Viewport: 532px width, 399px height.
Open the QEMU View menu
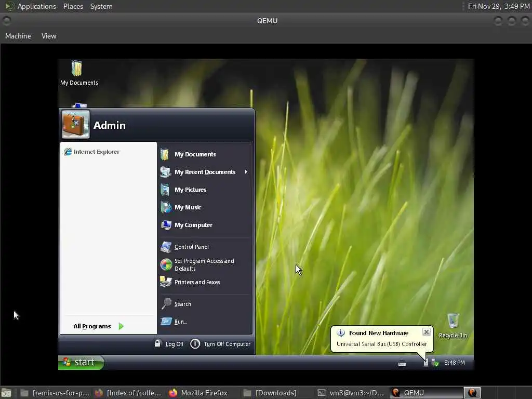click(x=49, y=36)
